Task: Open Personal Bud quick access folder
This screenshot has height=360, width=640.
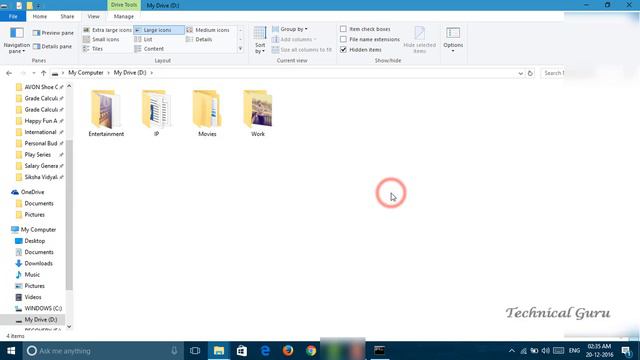Action: (39, 143)
